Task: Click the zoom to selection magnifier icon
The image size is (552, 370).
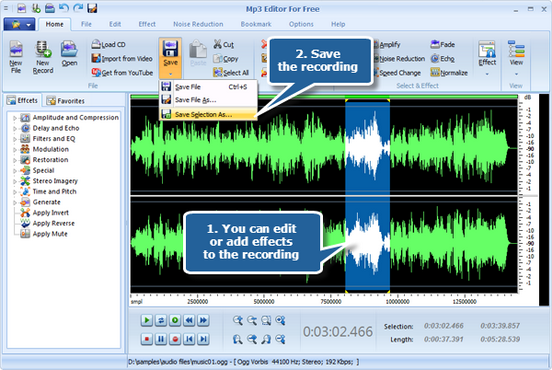Action: 266,320
